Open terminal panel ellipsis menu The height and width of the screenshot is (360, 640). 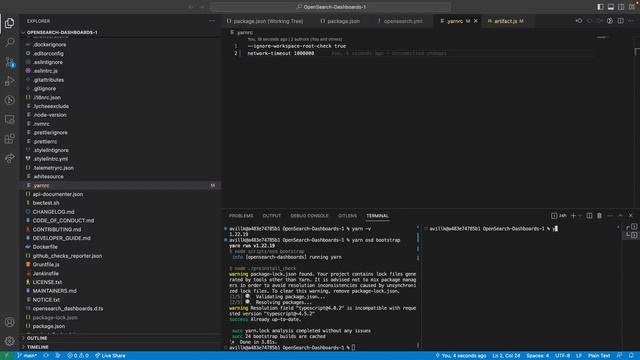tap(610, 216)
